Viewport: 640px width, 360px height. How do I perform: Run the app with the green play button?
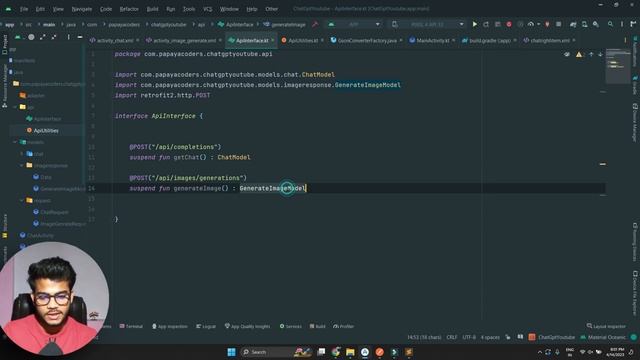pyautogui.click(x=474, y=24)
